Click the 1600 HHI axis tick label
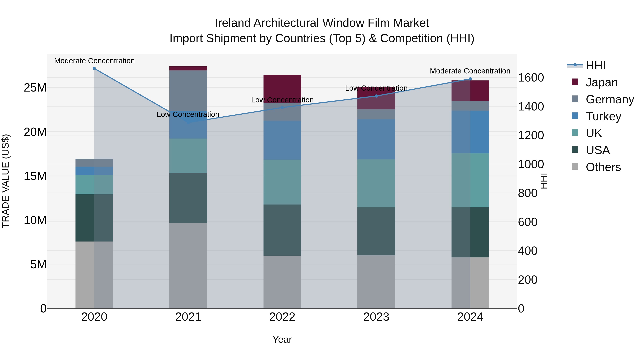The width and height of the screenshot is (644, 362). [531, 78]
